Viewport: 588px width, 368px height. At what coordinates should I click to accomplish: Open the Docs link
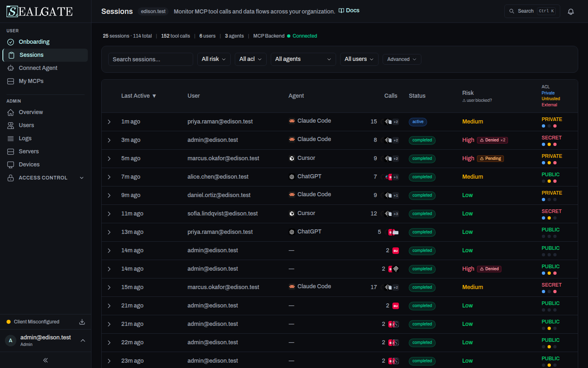pos(349,11)
